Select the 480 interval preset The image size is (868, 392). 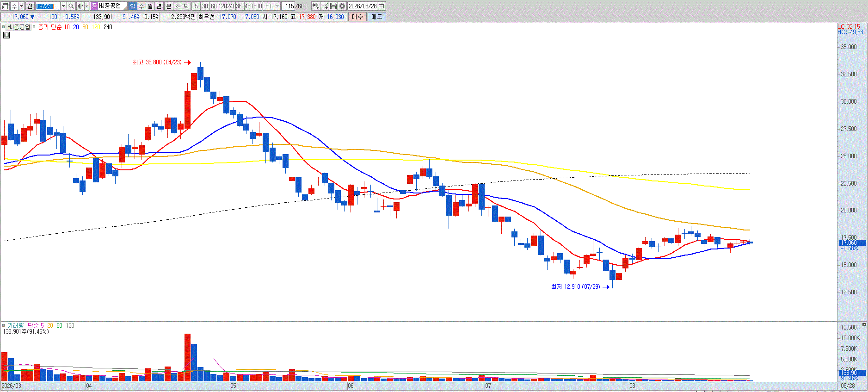tap(249, 6)
